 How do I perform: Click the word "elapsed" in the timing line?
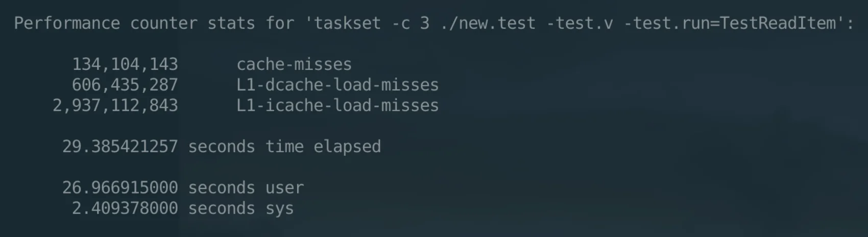tap(347, 147)
